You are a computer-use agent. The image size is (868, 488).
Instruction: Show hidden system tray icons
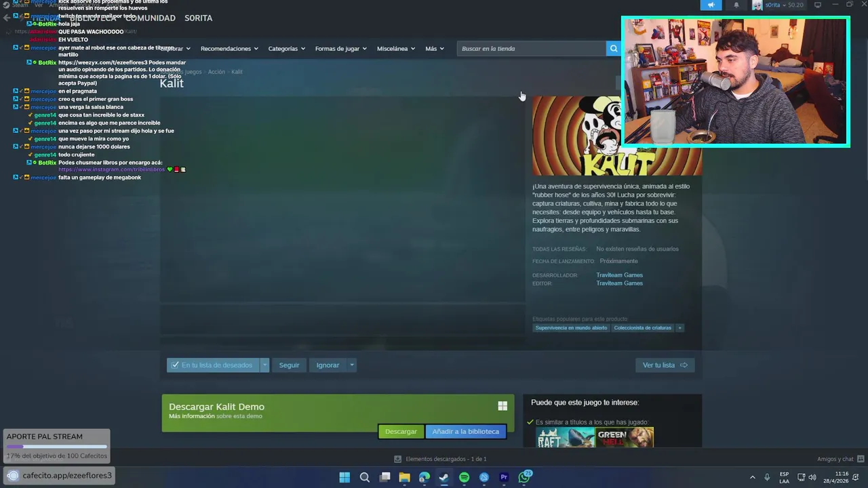(752, 477)
